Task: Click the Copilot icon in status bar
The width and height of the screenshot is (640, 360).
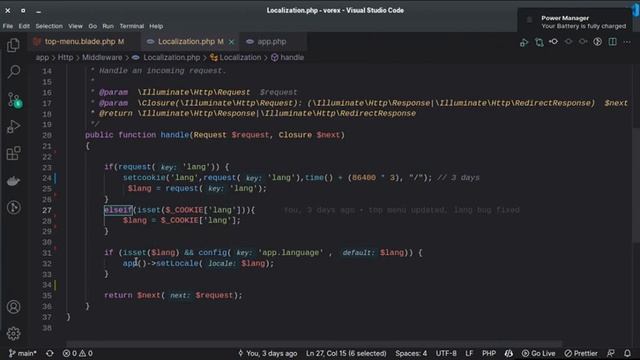Action: coord(509,353)
